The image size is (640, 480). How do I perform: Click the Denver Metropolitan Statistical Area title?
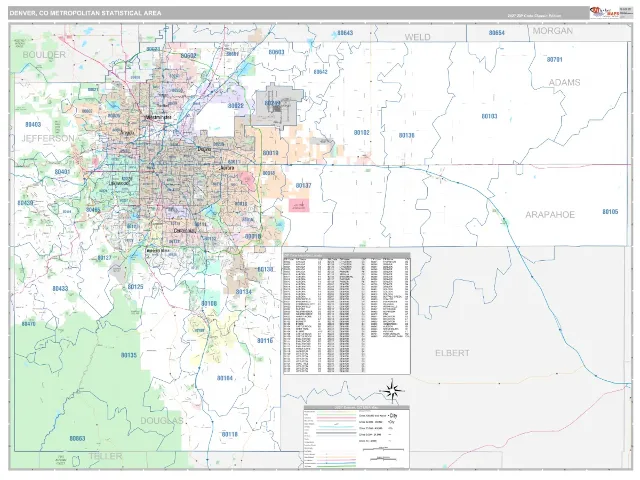85,13
